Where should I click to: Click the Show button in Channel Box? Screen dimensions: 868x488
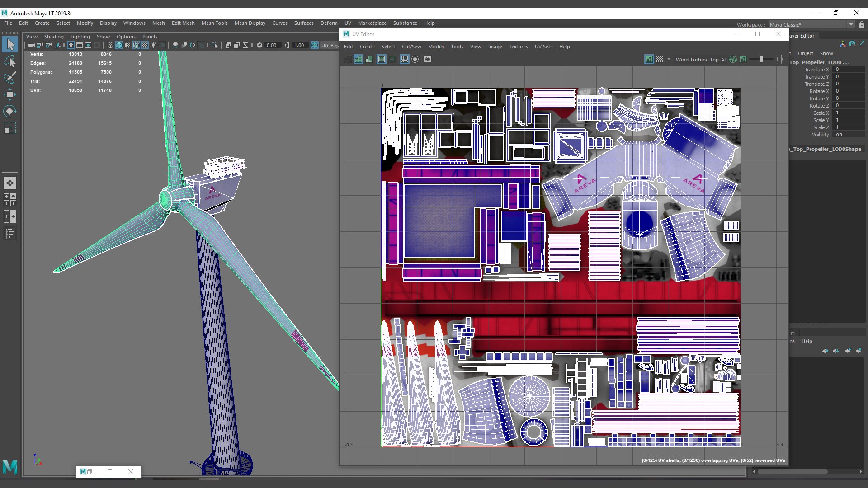click(x=826, y=53)
